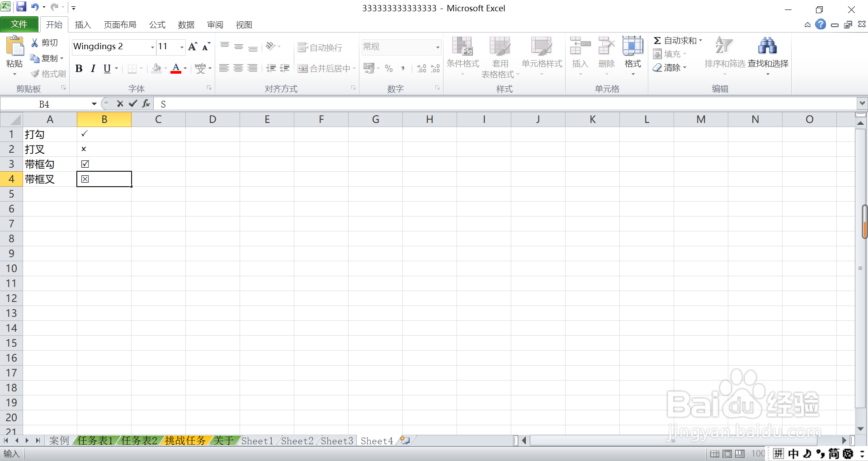Open Cell Styles (单元格样式)
The height and width of the screenshot is (461, 868).
tap(542, 56)
